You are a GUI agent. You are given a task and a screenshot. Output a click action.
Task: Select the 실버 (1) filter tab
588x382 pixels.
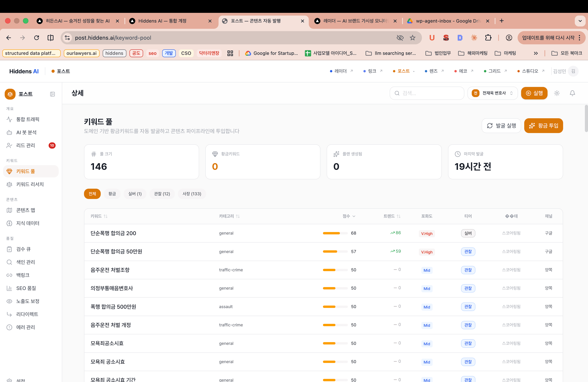click(135, 194)
